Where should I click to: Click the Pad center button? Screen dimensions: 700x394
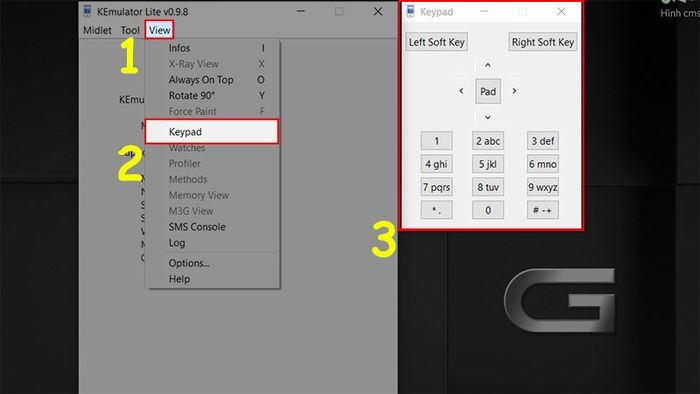pos(488,91)
